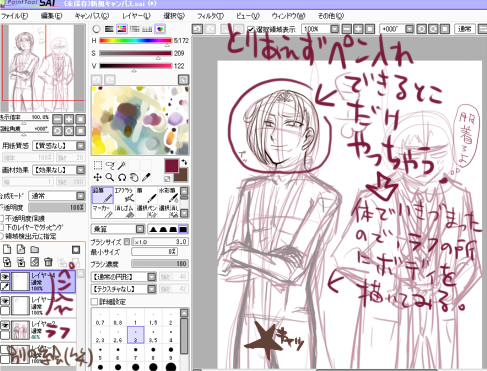Show the color wheel panel
487x371 pixels.
96,29
